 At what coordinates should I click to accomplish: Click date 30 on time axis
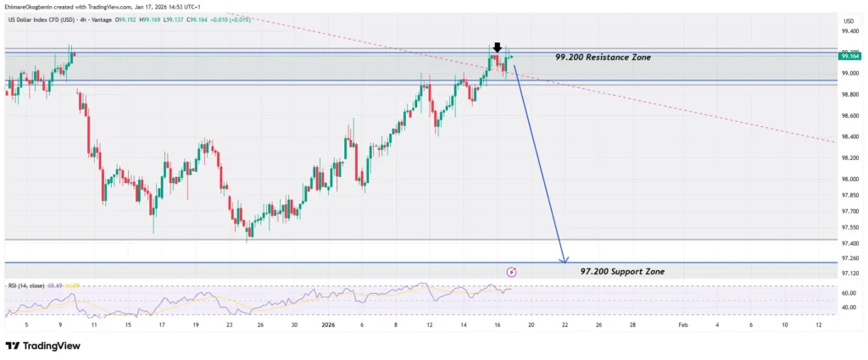[x=294, y=326]
